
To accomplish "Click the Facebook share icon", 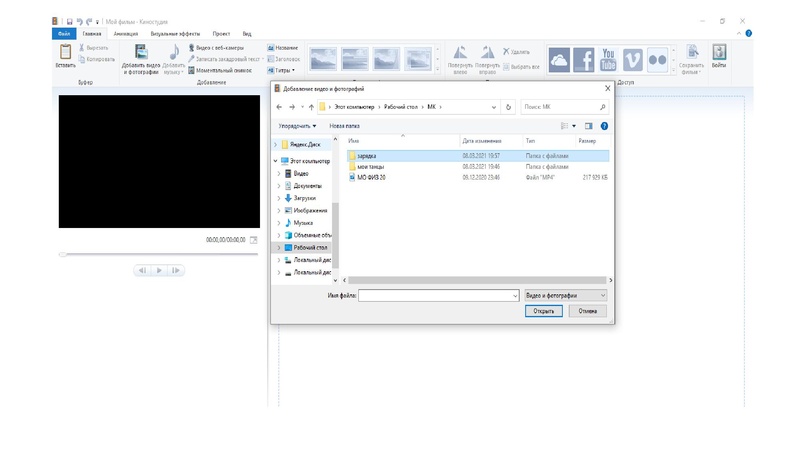I will pos(583,60).
